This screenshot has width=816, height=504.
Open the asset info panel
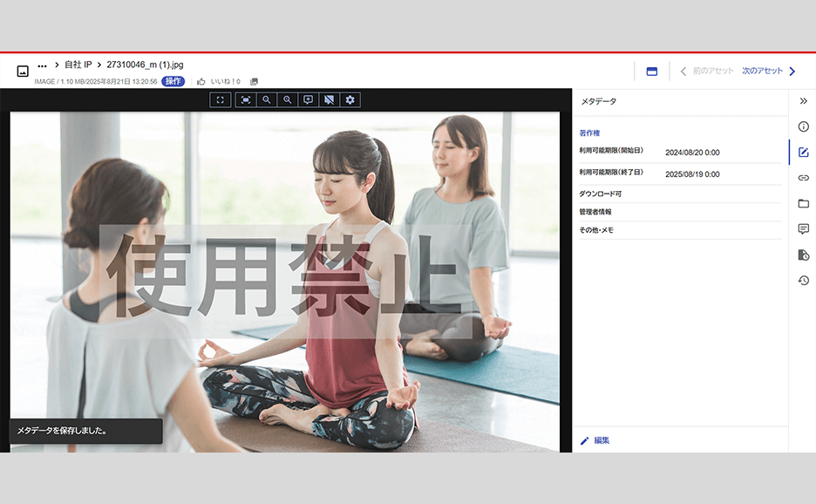point(804,127)
